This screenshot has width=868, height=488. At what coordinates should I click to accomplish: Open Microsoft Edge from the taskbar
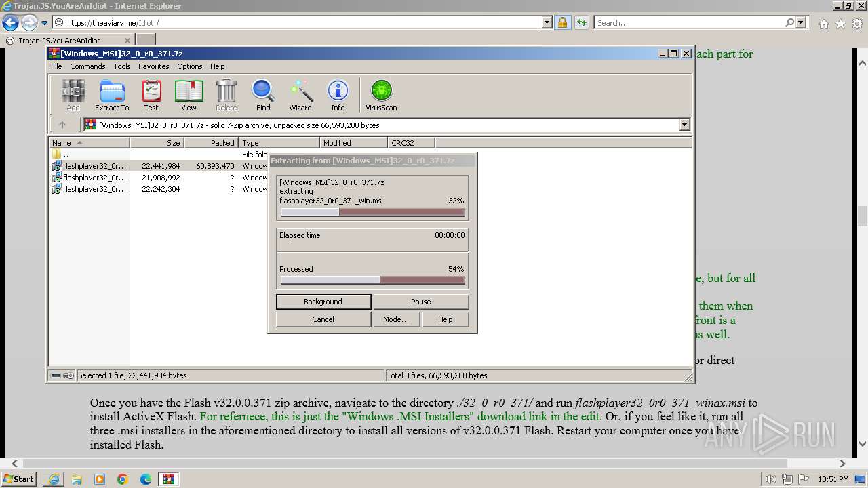[x=146, y=479]
